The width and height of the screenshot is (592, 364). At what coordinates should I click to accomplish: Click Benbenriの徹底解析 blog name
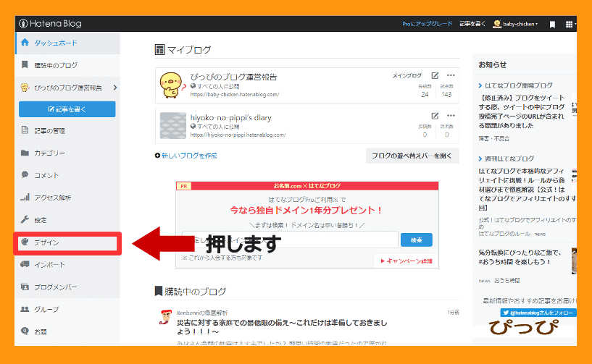tap(202, 313)
